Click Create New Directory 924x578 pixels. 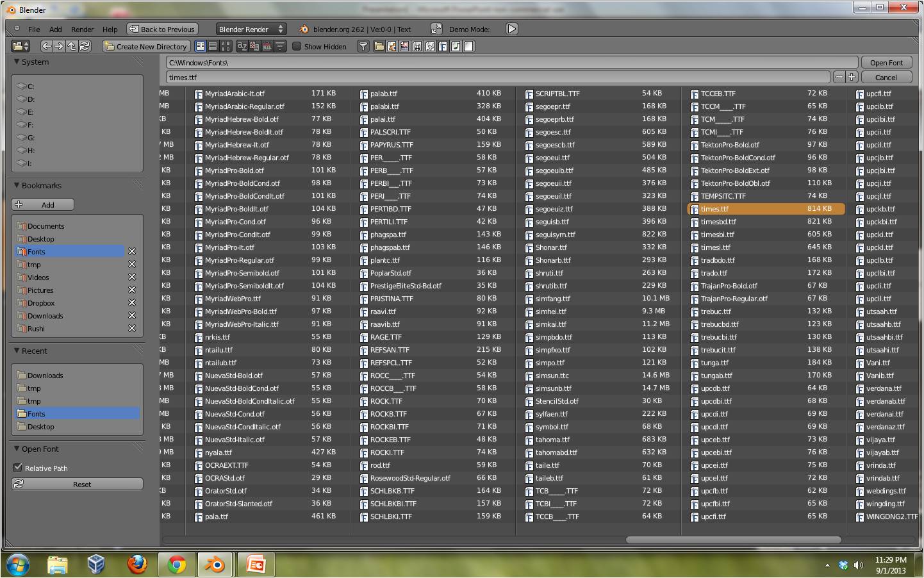146,46
